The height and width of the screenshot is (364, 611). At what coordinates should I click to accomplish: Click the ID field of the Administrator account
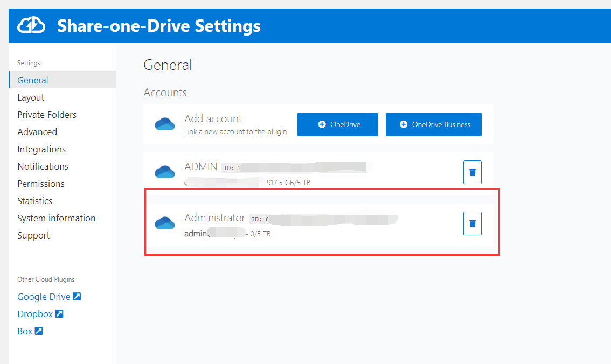pos(323,219)
